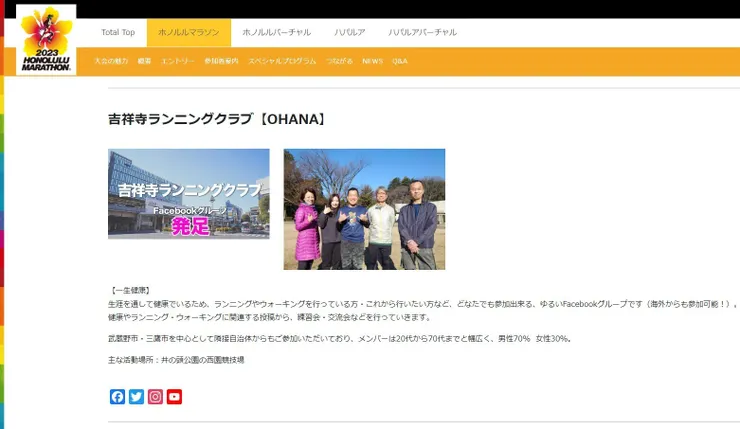Open the Instagram icon link
The height and width of the screenshot is (429, 740).
155,396
